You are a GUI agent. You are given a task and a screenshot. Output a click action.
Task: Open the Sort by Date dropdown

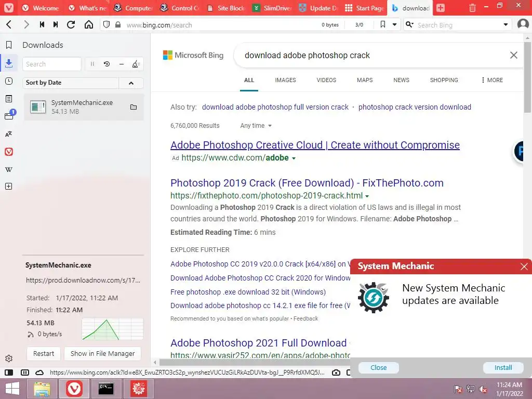coord(71,83)
